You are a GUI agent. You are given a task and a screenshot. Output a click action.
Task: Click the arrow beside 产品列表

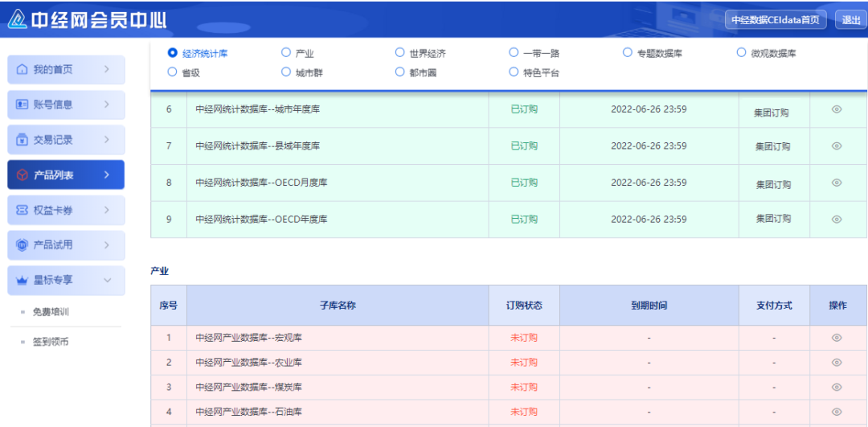point(108,174)
